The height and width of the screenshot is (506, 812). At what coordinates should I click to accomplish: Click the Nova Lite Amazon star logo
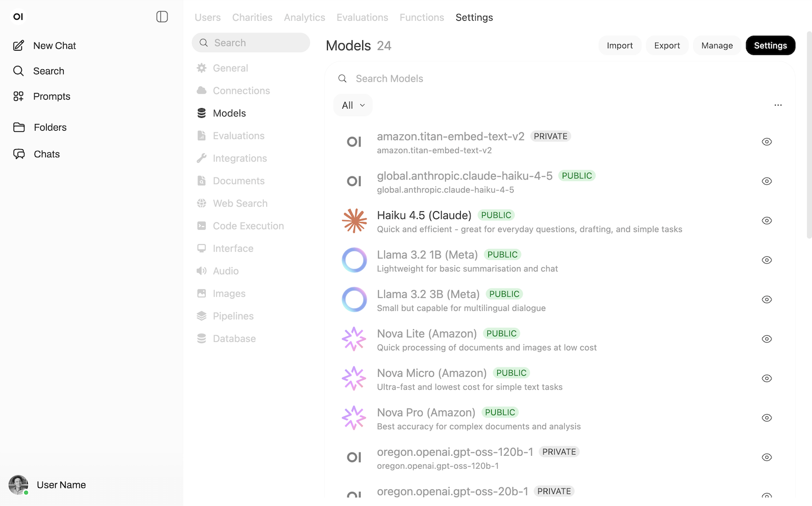click(354, 339)
